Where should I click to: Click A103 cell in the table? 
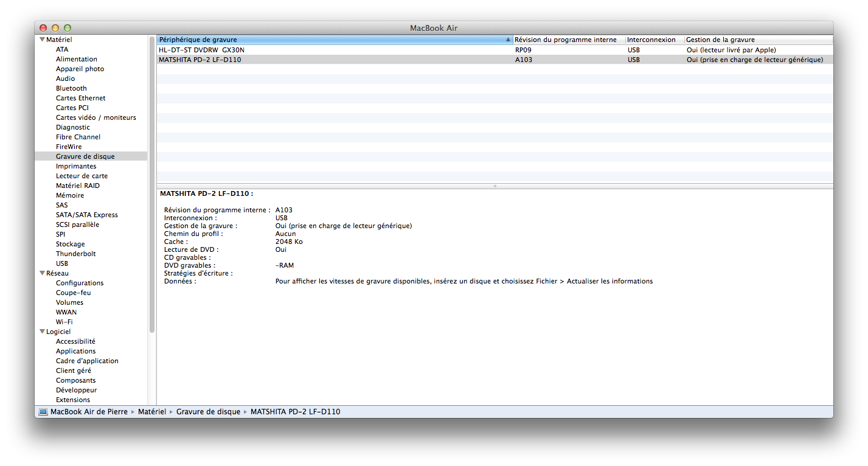click(x=523, y=60)
